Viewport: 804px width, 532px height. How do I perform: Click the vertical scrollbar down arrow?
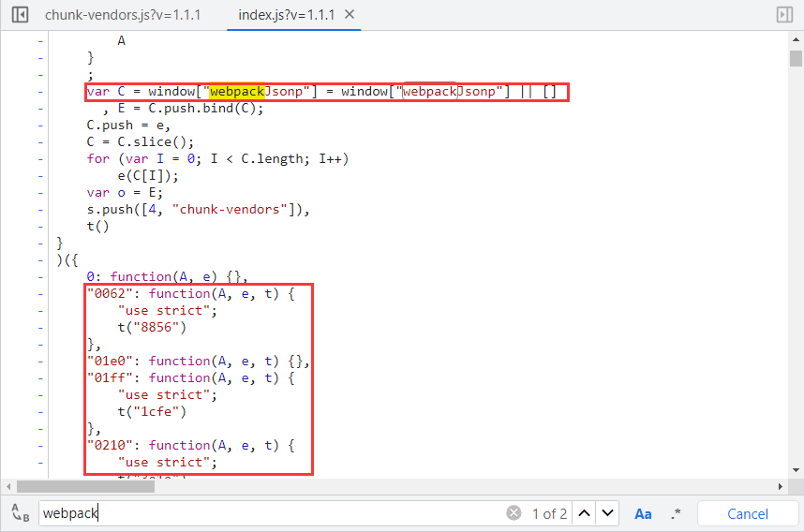pyautogui.click(x=796, y=471)
